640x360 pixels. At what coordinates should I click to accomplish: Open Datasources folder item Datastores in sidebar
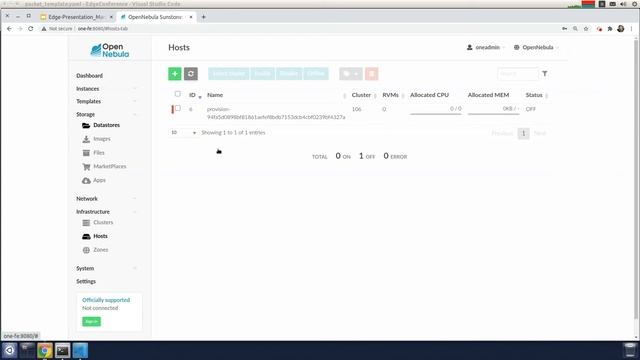[x=101, y=125]
